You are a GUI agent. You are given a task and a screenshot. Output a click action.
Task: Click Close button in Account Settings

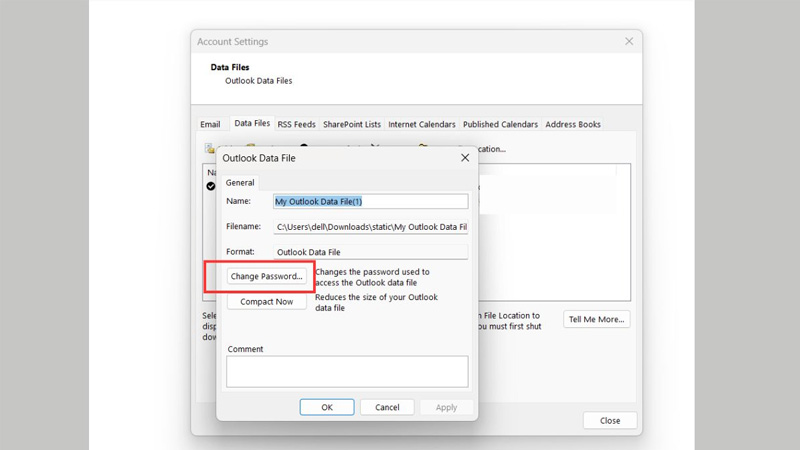[x=610, y=420]
